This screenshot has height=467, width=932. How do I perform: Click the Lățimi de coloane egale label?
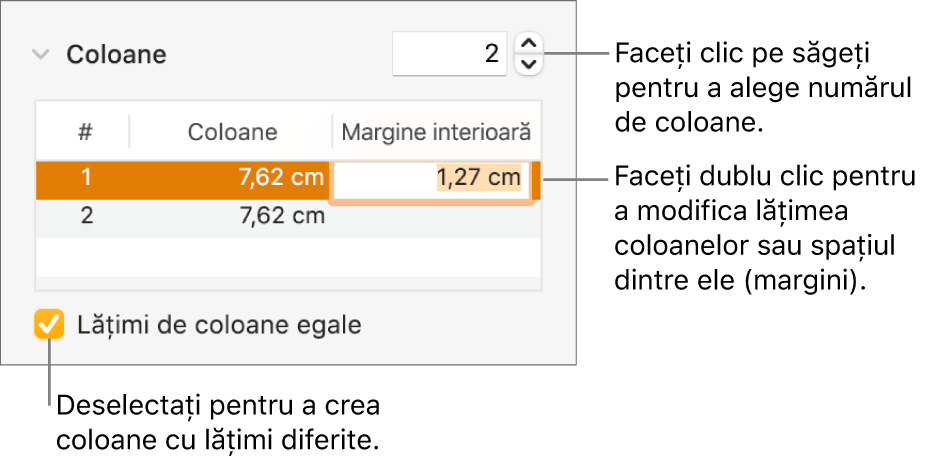tap(219, 325)
